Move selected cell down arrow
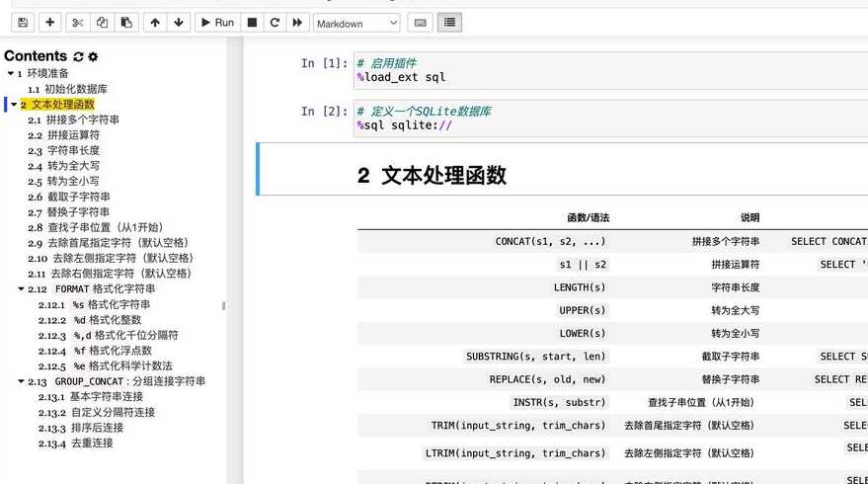The width and height of the screenshot is (868, 484). click(179, 23)
